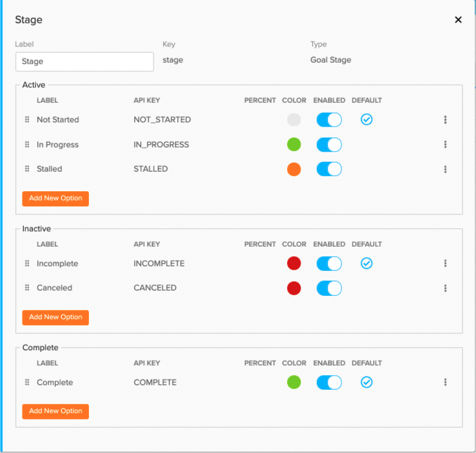
Task: Click the Goal Stage type value
Action: 330,60
